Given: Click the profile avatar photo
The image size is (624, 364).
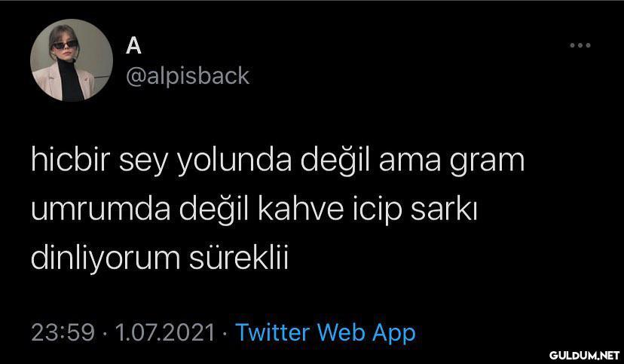Looking at the screenshot, I should click(72, 60).
